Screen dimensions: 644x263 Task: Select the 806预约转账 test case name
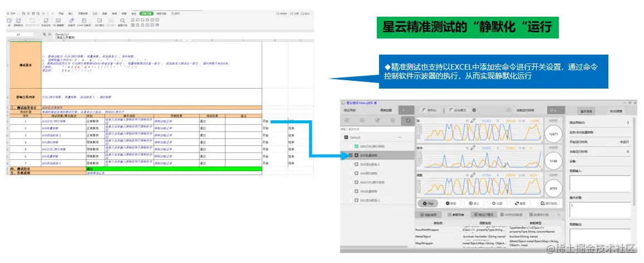(x=369, y=173)
